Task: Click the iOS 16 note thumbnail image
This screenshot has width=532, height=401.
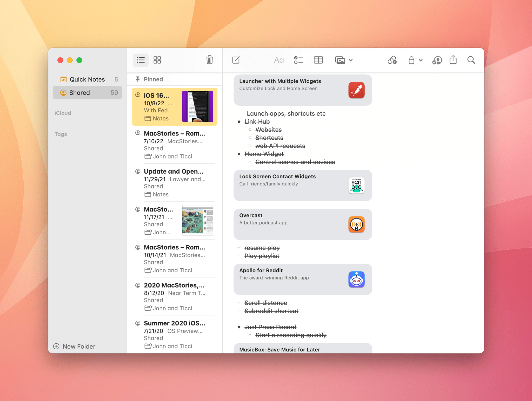Action: click(198, 106)
